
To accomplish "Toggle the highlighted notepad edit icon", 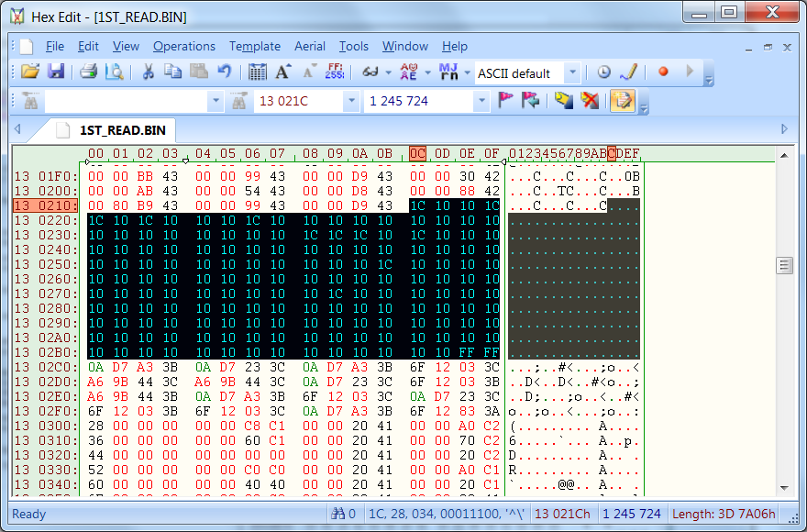I will 623,101.
